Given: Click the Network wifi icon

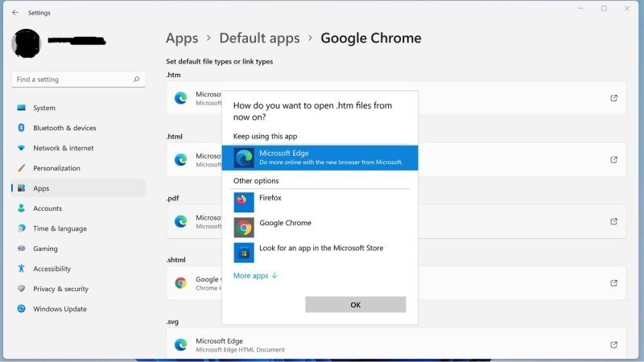Looking at the screenshot, I should click(x=22, y=148).
